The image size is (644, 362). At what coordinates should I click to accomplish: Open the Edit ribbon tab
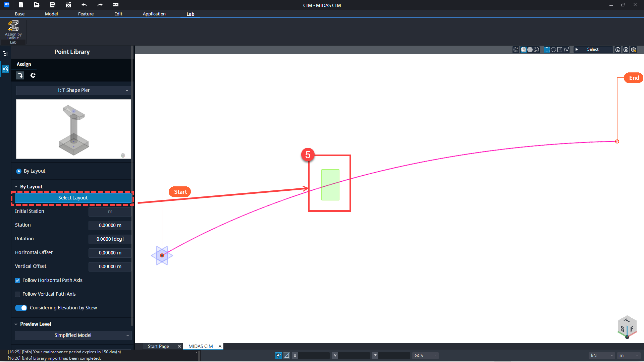(118, 14)
